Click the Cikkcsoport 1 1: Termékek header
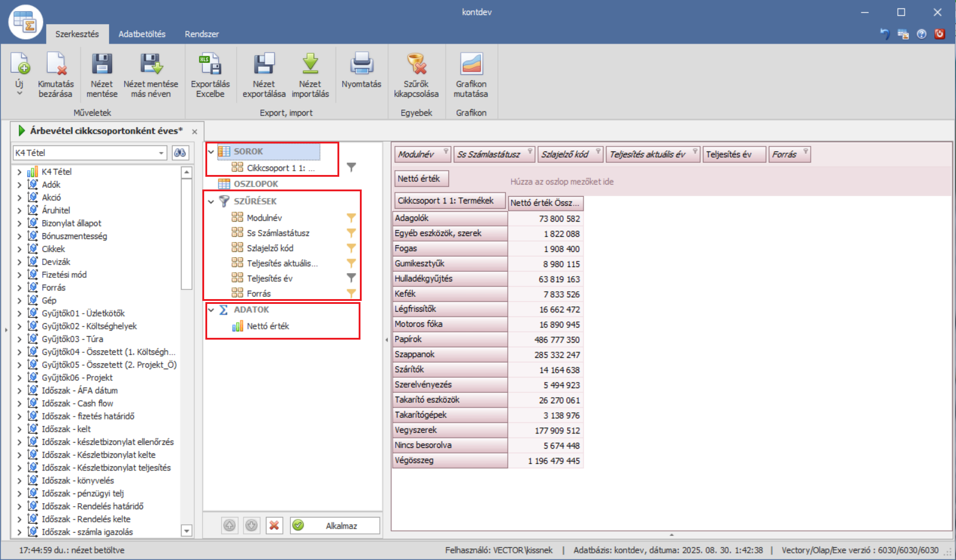Screen dimensions: 956x560 click(x=445, y=201)
